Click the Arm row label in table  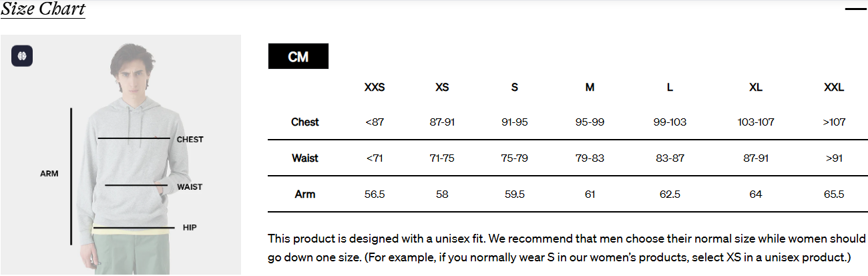pos(305,194)
